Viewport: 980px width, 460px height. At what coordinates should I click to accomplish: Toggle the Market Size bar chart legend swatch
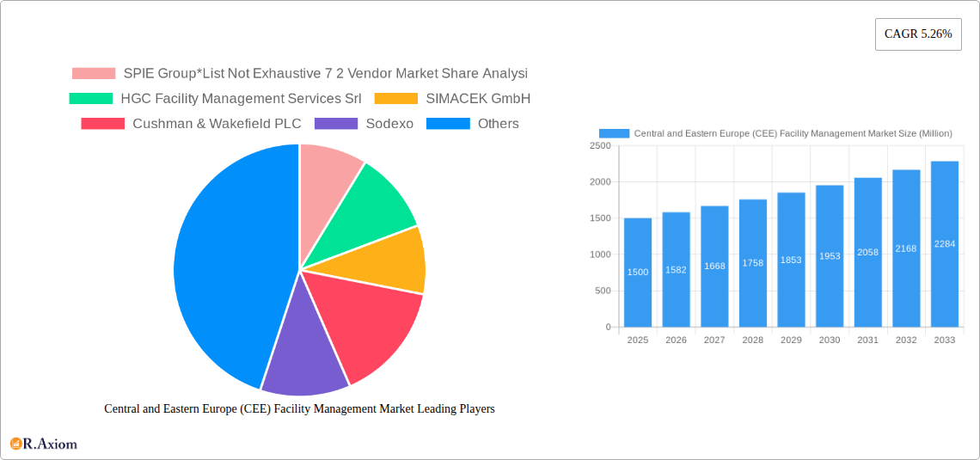(614, 133)
